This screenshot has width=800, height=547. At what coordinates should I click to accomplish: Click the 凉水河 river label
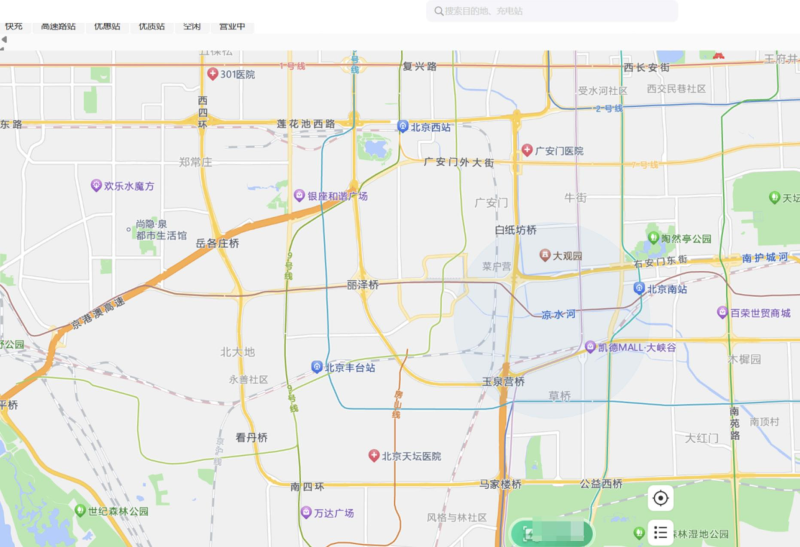pyautogui.click(x=558, y=314)
